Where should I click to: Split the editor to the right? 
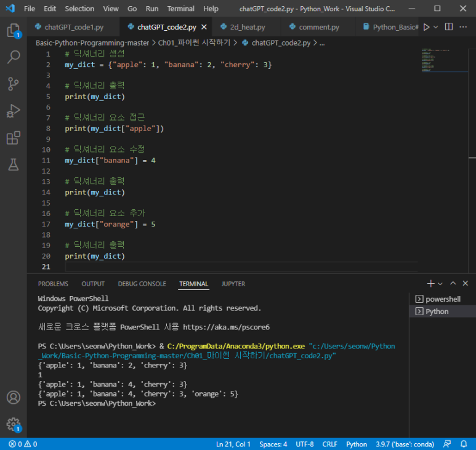tap(449, 26)
